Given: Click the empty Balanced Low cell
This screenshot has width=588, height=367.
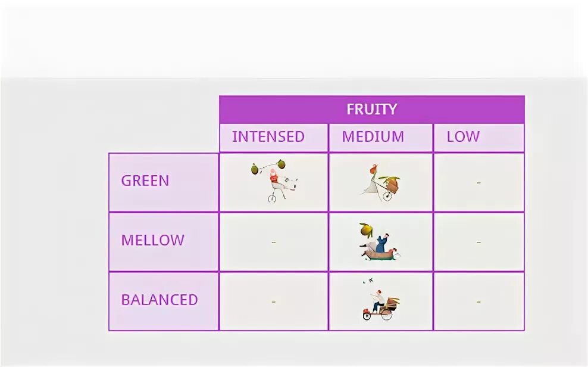Looking at the screenshot, I should (x=479, y=301).
